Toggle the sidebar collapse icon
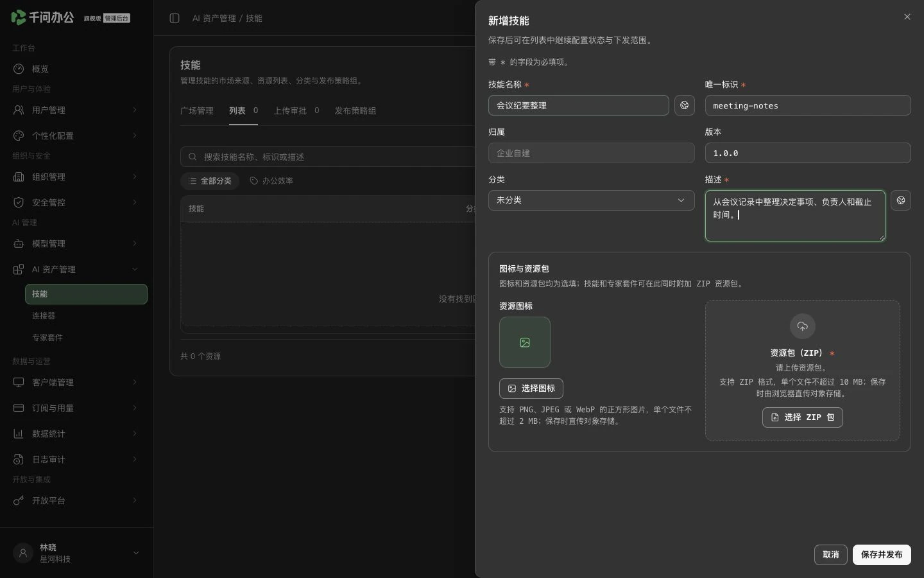 [x=175, y=18]
